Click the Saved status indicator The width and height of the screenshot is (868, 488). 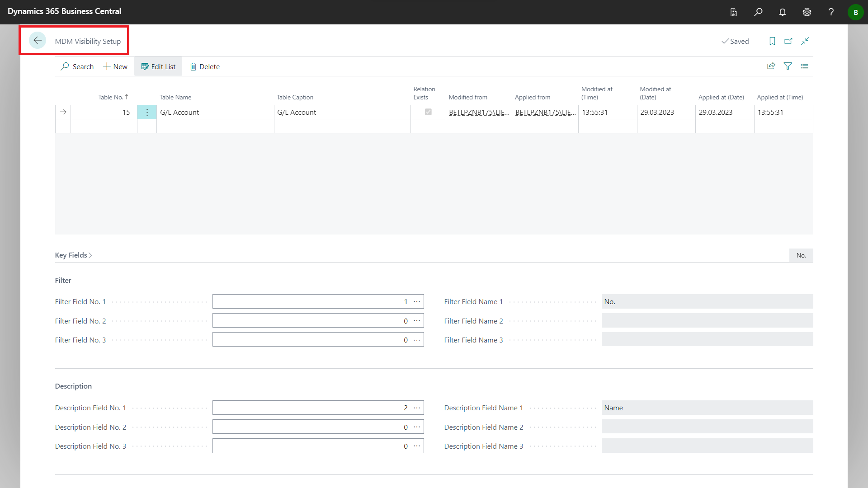click(x=735, y=41)
